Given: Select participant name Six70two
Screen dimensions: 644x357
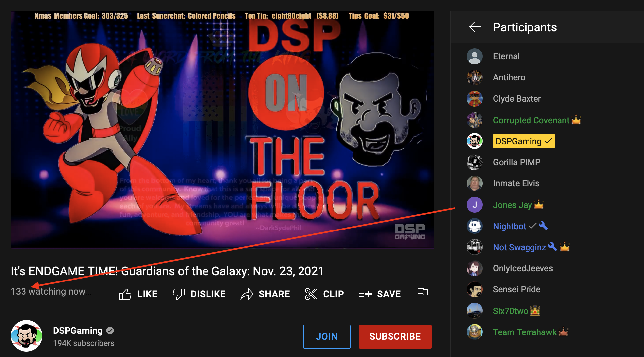Looking at the screenshot, I should [511, 311].
